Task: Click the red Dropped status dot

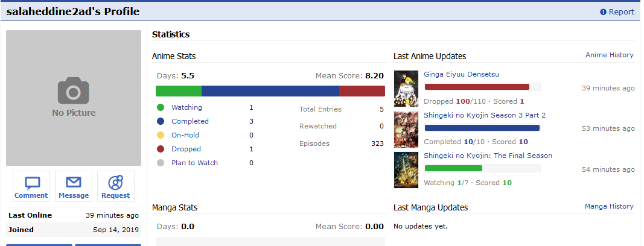Action: tap(160, 149)
